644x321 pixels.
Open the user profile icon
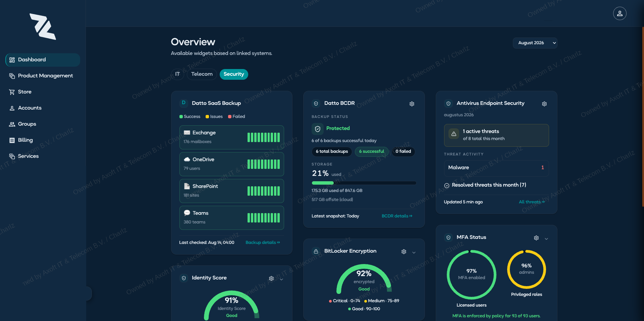tap(620, 13)
